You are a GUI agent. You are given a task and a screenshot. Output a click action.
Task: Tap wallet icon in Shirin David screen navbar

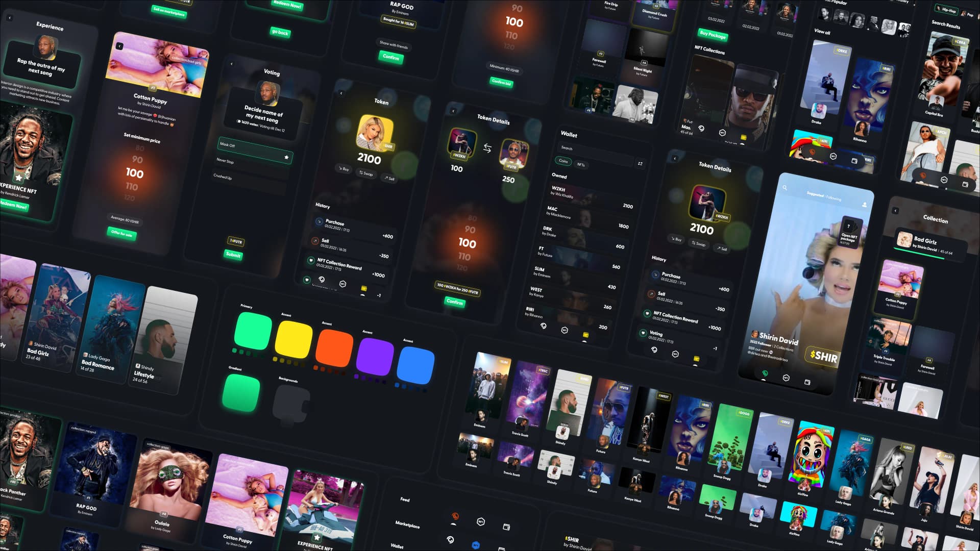coord(807,382)
